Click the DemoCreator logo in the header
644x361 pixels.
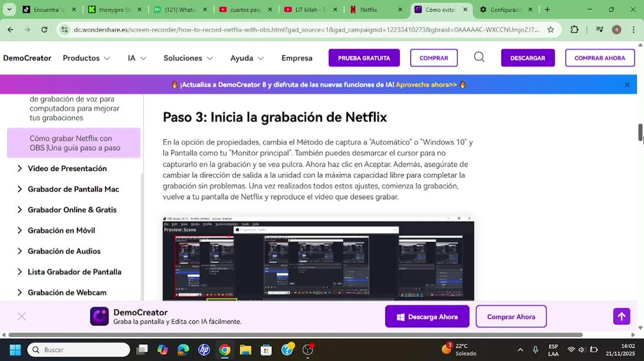tap(27, 58)
